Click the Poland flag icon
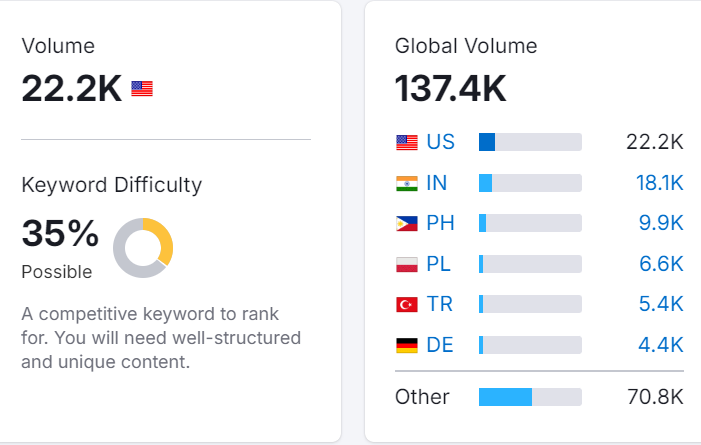The width and height of the screenshot is (701, 445). 407,264
